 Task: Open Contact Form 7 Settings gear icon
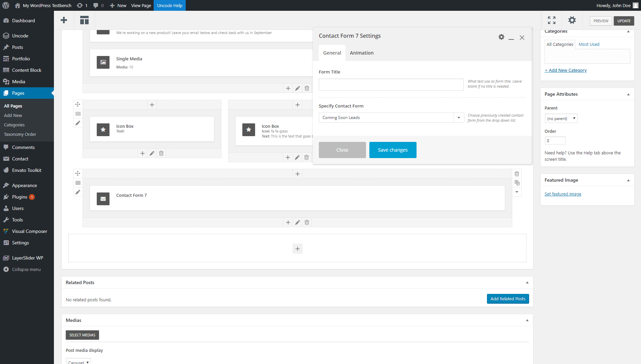click(501, 37)
